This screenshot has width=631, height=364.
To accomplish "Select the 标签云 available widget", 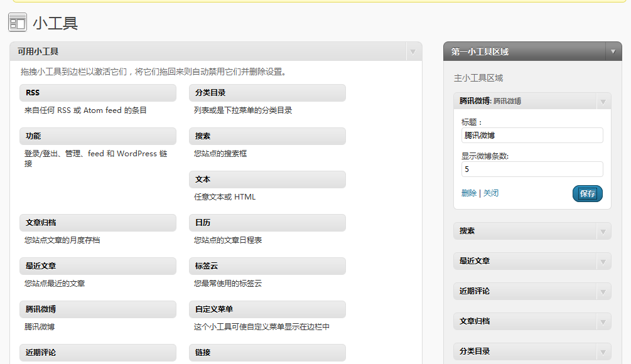I will (x=267, y=266).
